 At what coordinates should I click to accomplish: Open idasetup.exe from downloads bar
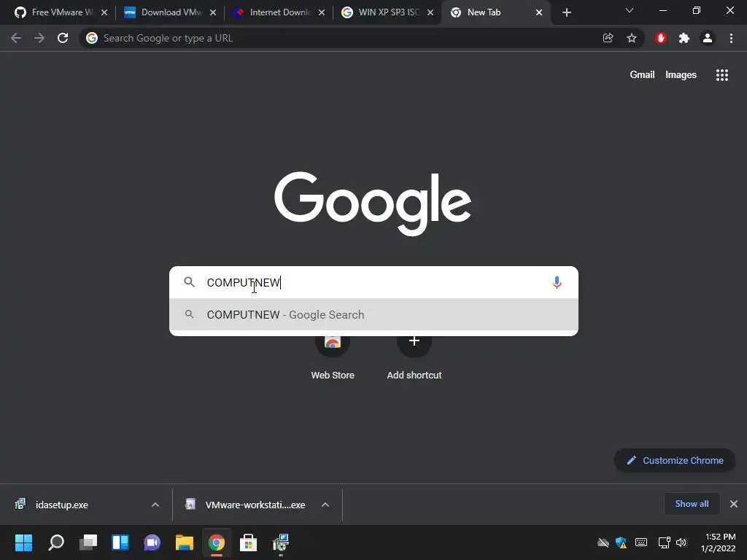tap(61, 505)
